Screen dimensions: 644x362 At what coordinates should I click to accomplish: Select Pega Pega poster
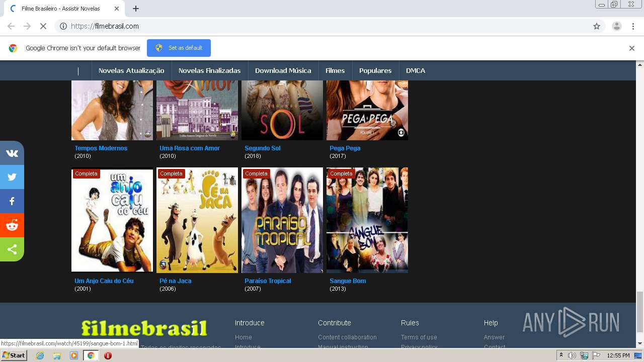367,110
